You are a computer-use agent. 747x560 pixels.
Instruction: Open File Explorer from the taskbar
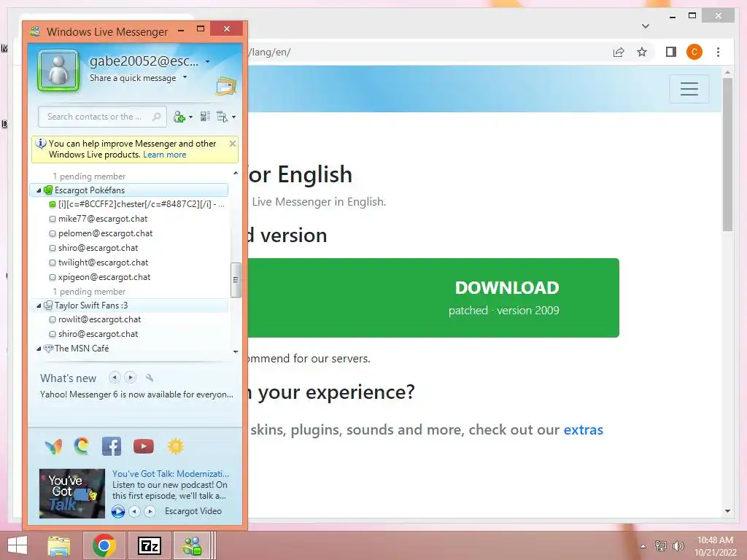pos(58,545)
